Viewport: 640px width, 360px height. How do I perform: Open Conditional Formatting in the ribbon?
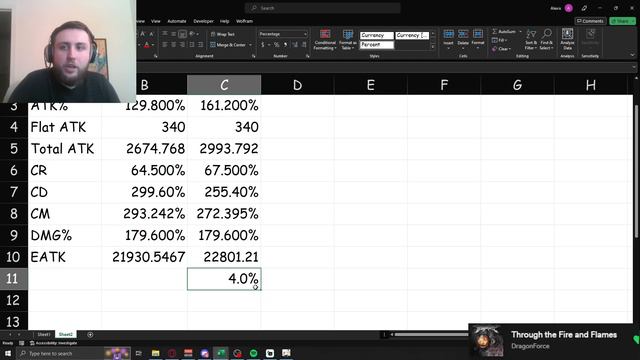pos(325,40)
